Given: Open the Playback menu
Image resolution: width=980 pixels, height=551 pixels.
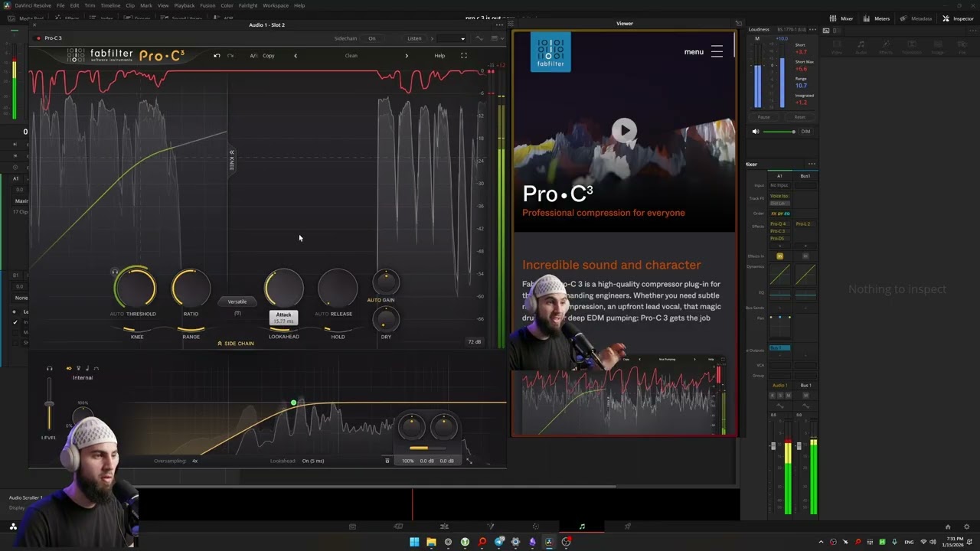Looking at the screenshot, I should click(185, 5).
